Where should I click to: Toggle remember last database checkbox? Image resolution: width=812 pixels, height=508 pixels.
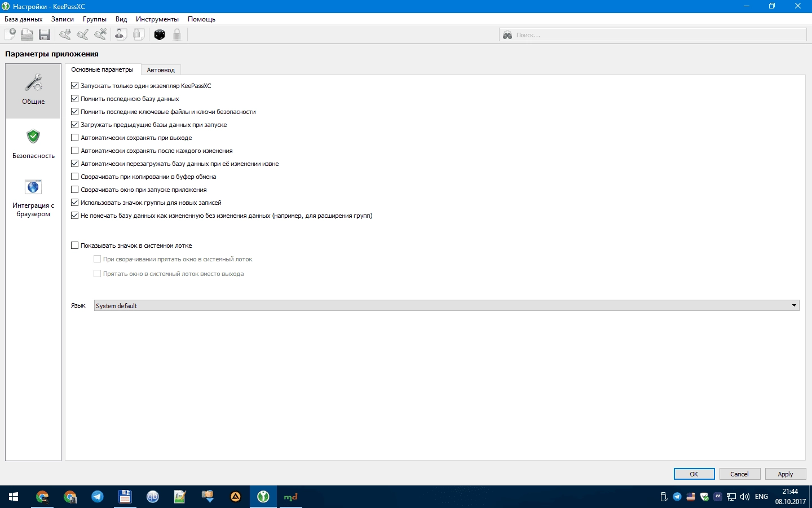pyautogui.click(x=75, y=99)
